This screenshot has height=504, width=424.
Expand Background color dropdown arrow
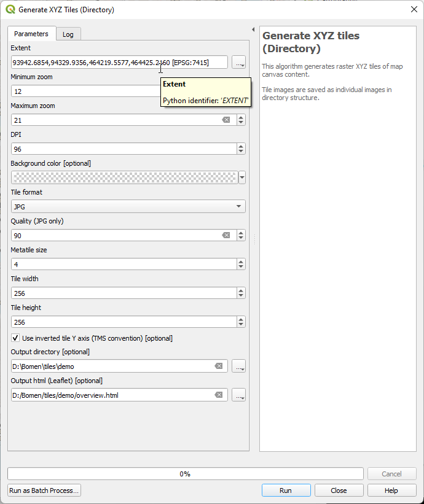click(242, 177)
